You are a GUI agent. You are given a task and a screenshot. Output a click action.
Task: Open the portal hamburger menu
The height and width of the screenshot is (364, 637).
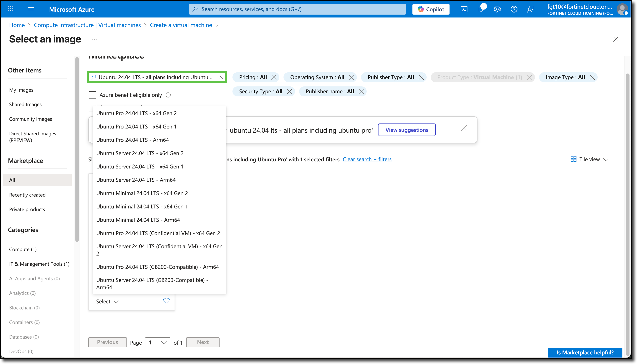(x=31, y=9)
